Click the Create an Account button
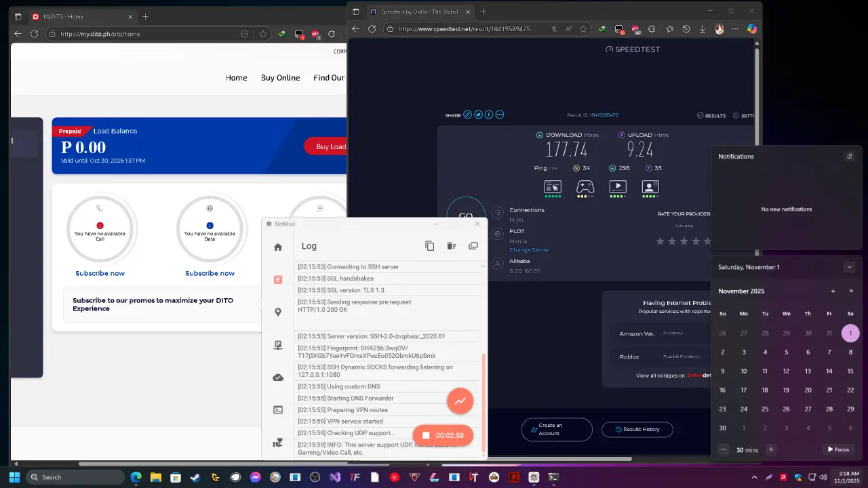 point(557,429)
